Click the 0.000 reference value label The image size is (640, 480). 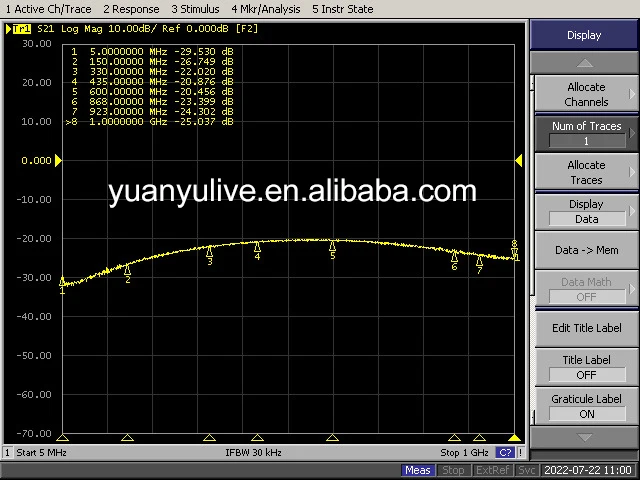click(36, 161)
